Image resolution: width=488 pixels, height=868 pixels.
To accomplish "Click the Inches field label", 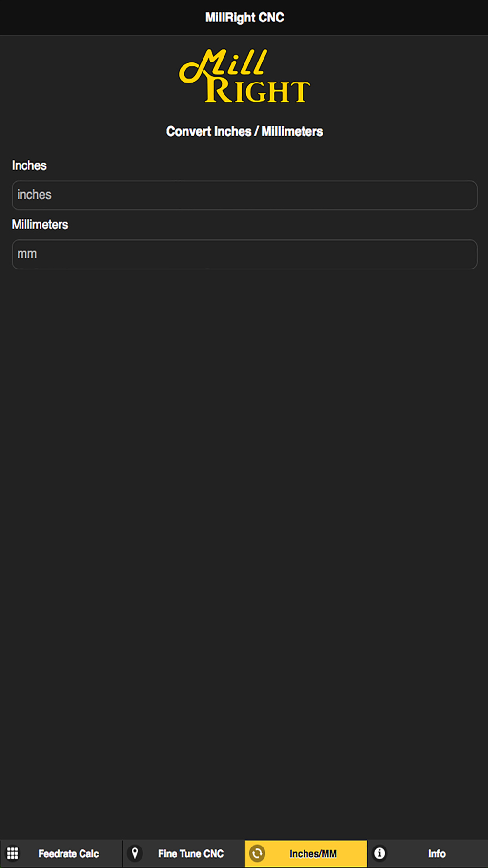I will [29, 165].
